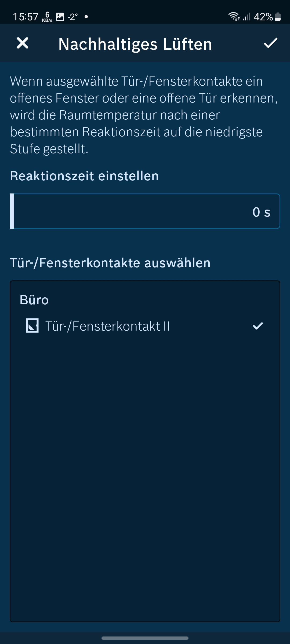Tap the gallery notification icon

(x=60, y=17)
